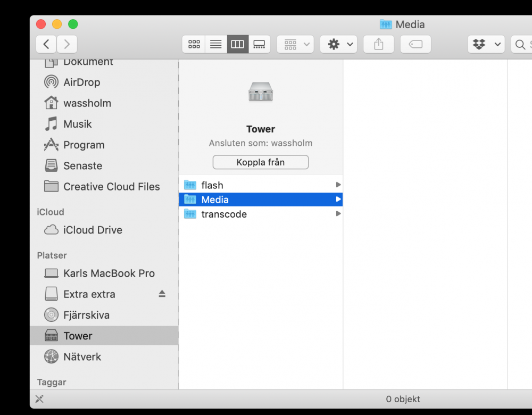532x415 pixels.
Task: Open AirDrop in the sidebar
Action: pyautogui.click(x=104, y=82)
